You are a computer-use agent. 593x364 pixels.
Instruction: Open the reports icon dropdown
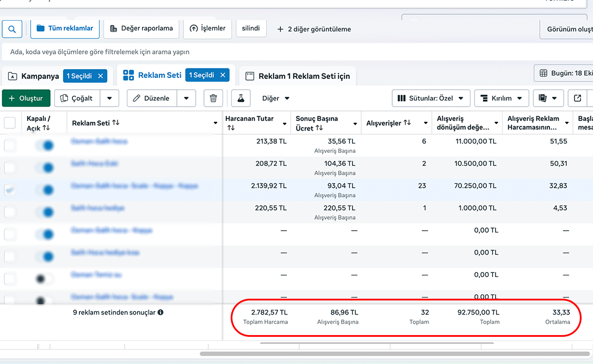(548, 98)
